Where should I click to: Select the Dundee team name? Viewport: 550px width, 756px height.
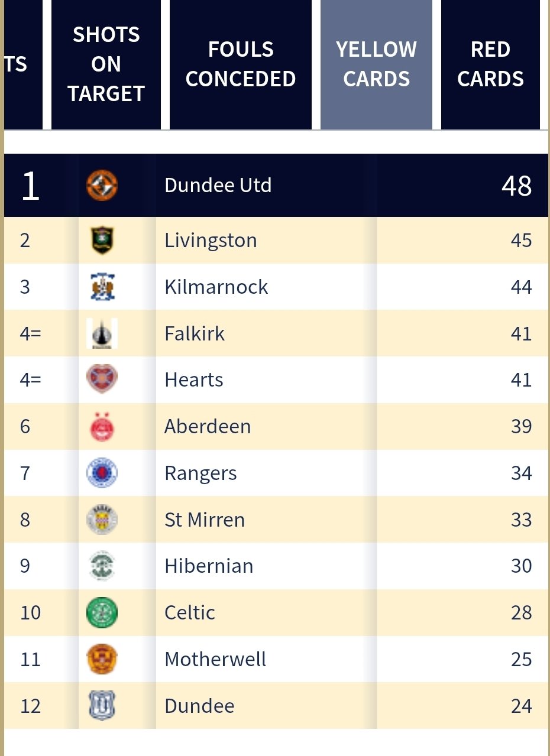click(199, 706)
